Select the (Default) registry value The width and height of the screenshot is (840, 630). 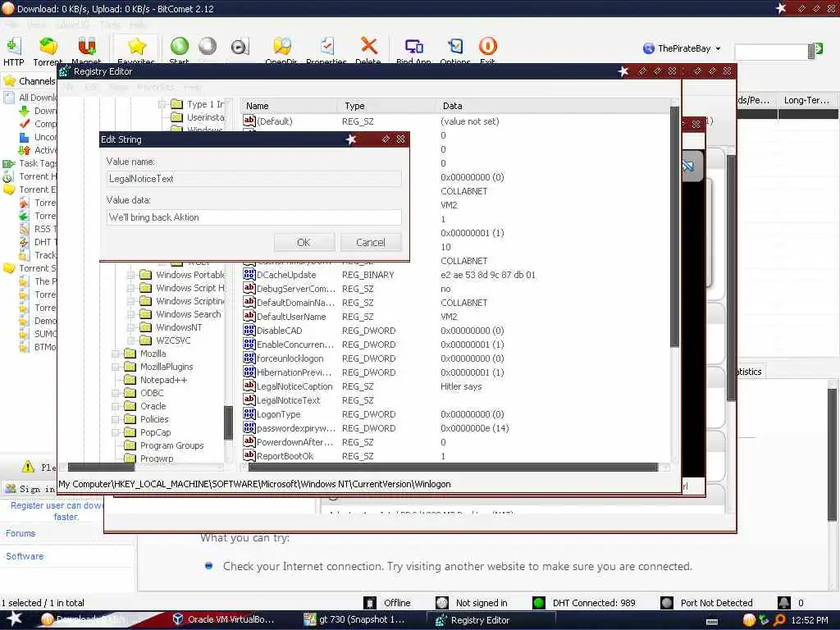(274, 121)
